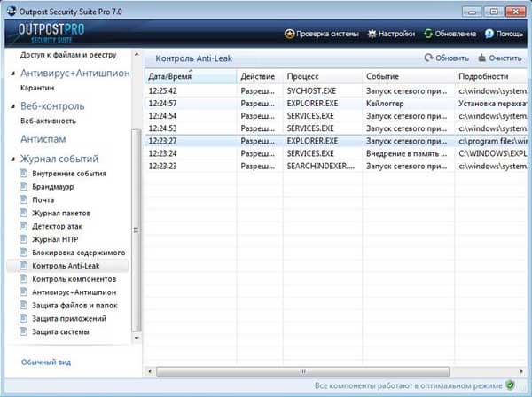Click the log icon beside Контроль компонентов
The image size is (532, 397).
(x=23, y=279)
